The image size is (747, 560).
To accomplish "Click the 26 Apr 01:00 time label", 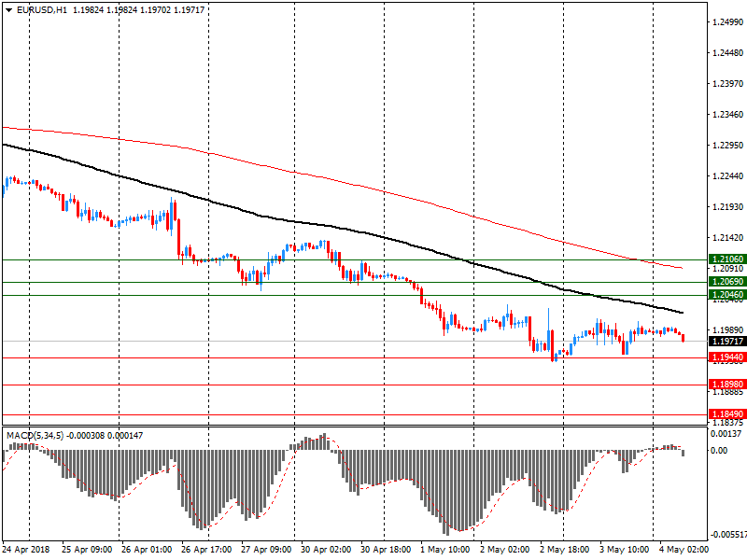I will coord(147,550).
